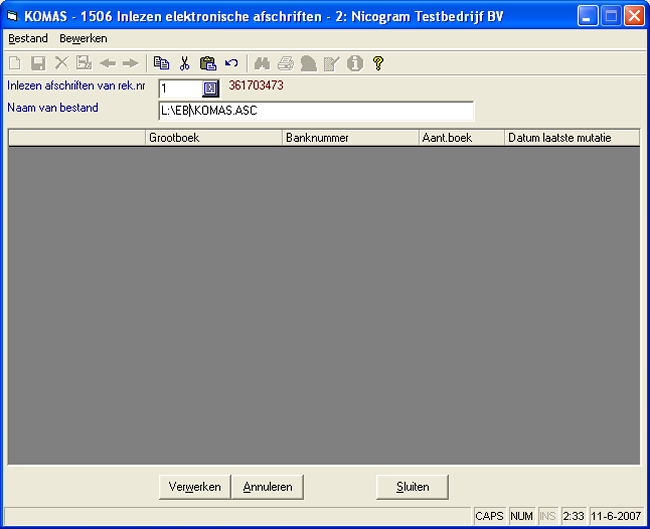Minimize the KOMAS window

pos(587,16)
